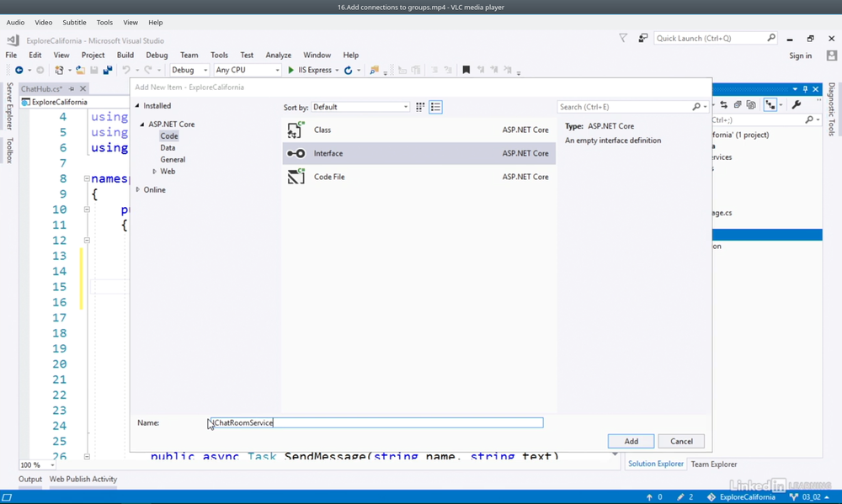Expand the Web category node
The image size is (842, 504).
click(x=154, y=171)
